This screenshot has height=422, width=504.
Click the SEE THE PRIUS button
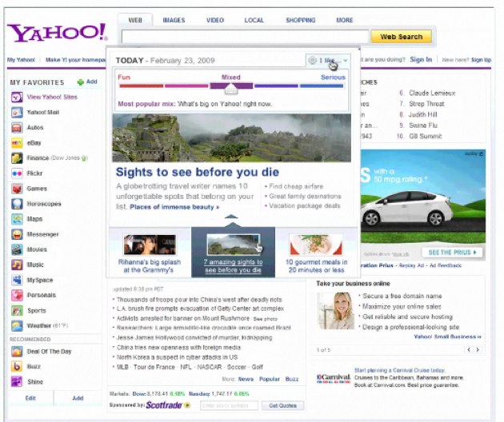452,252
